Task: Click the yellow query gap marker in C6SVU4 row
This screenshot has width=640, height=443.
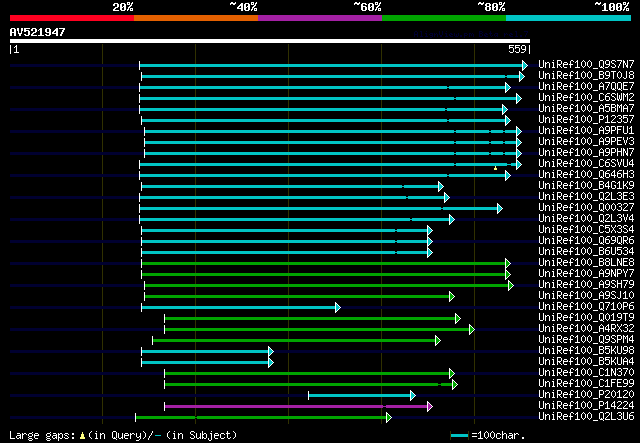Action: [496, 168]
